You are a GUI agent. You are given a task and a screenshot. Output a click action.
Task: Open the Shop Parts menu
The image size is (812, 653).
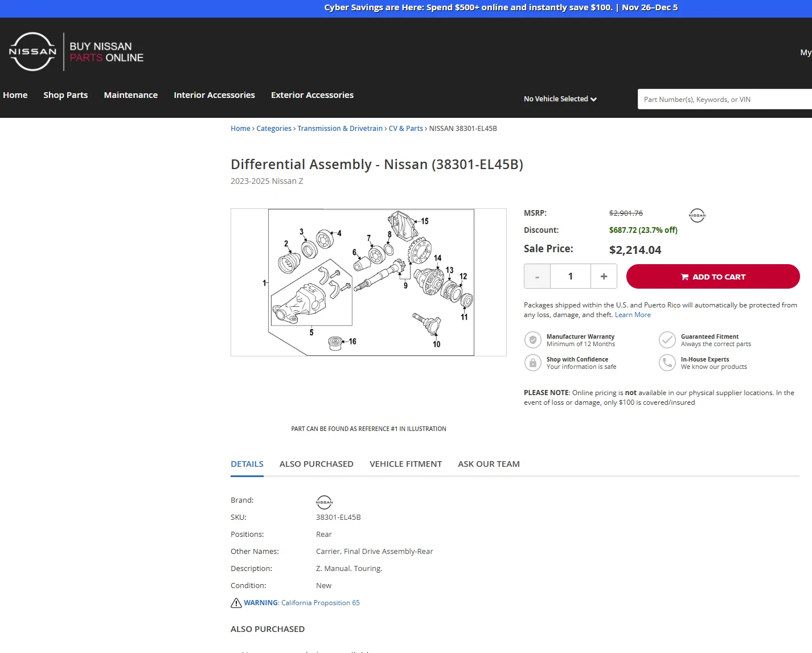[x=65, y=95]
